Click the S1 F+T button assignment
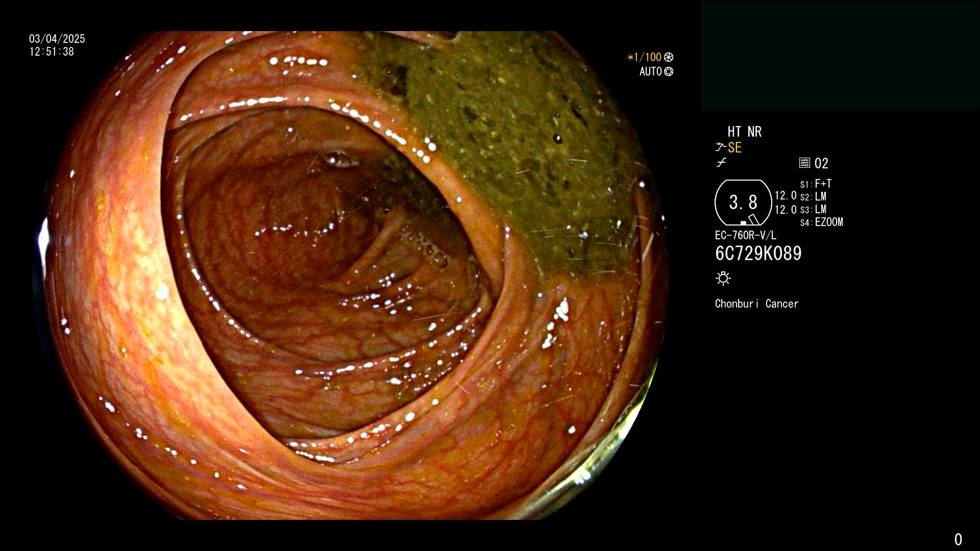The image size is (980, 551). click(x=816, y=184)
